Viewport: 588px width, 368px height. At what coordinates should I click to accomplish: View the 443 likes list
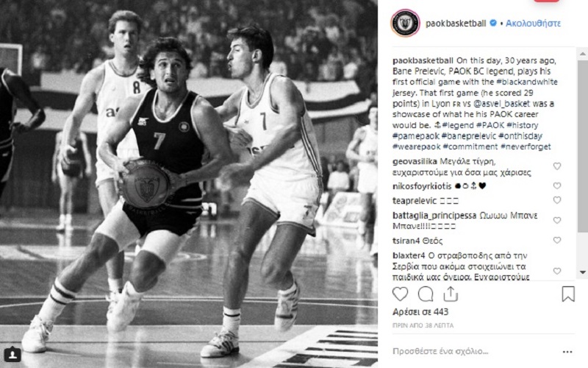[420, 311]
